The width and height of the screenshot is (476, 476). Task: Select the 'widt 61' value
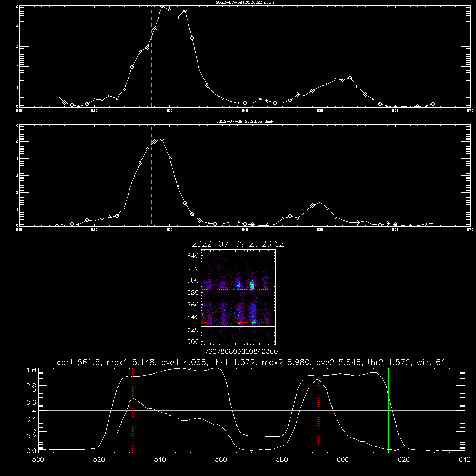431,362
